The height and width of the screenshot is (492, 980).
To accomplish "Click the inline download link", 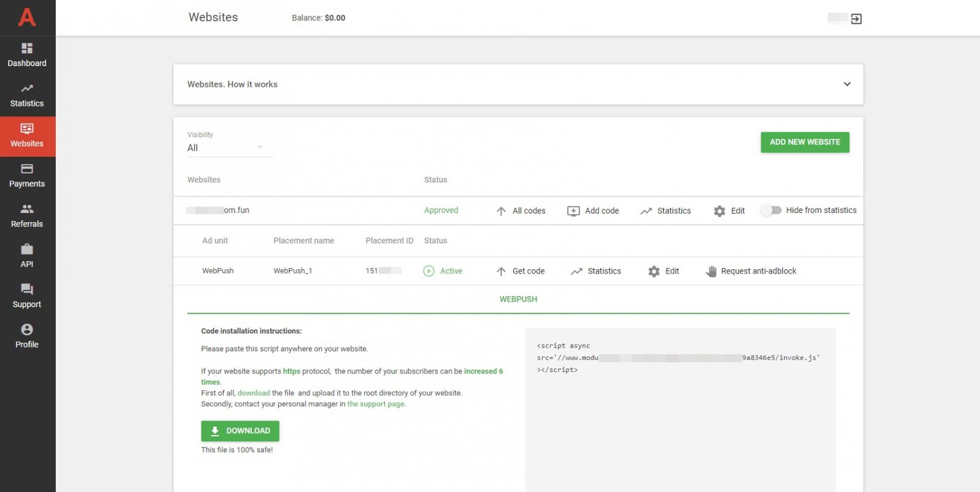I will [x=254, y=393].
